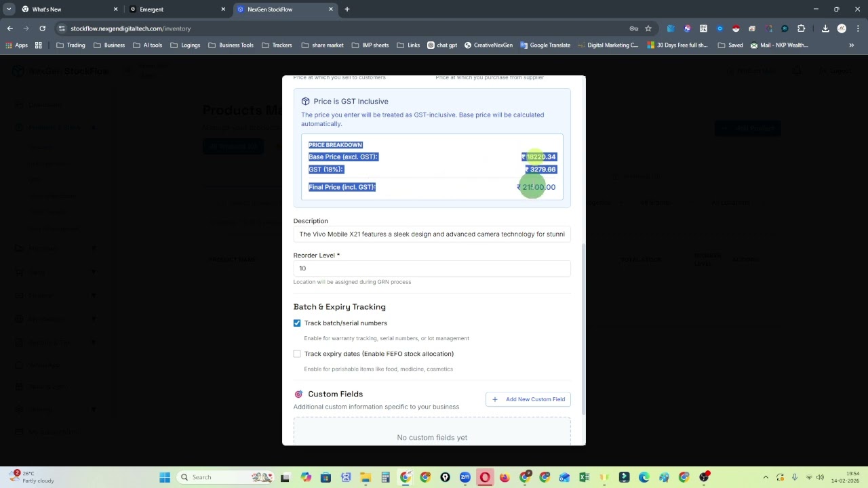The width and height of the screenshot is (868, 488).
Task: Open Microsoft Edge from taskbar
Action: pos(644,477)
